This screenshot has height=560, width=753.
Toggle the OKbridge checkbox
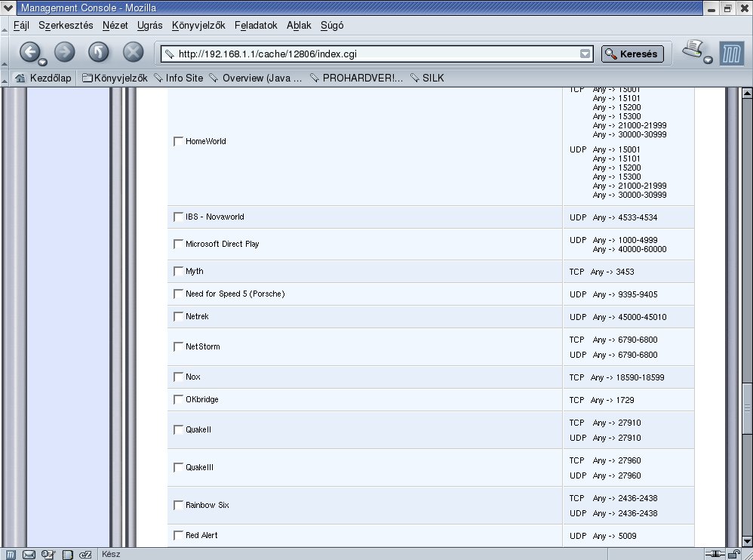(x=178, y=399)
